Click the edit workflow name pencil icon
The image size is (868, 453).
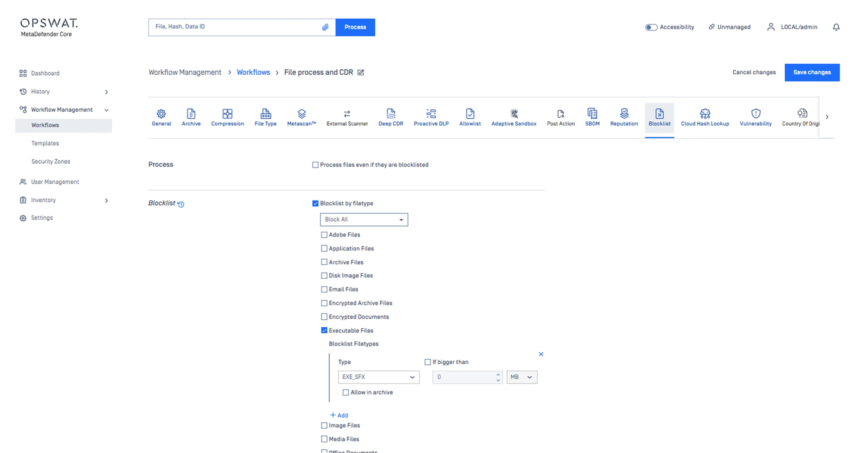(361, 72)
